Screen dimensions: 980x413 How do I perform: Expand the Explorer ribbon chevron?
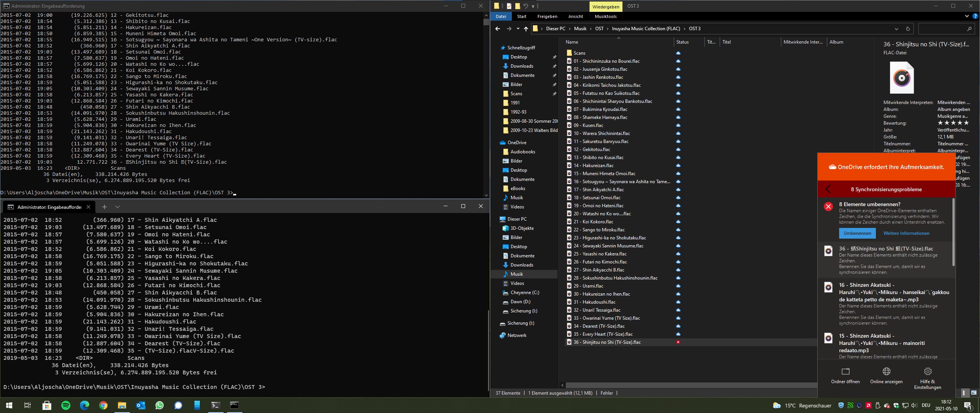(967, 16)
